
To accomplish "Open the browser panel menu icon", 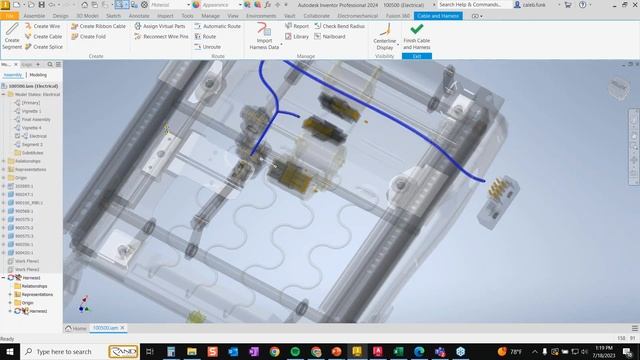I will coord(58,64).
